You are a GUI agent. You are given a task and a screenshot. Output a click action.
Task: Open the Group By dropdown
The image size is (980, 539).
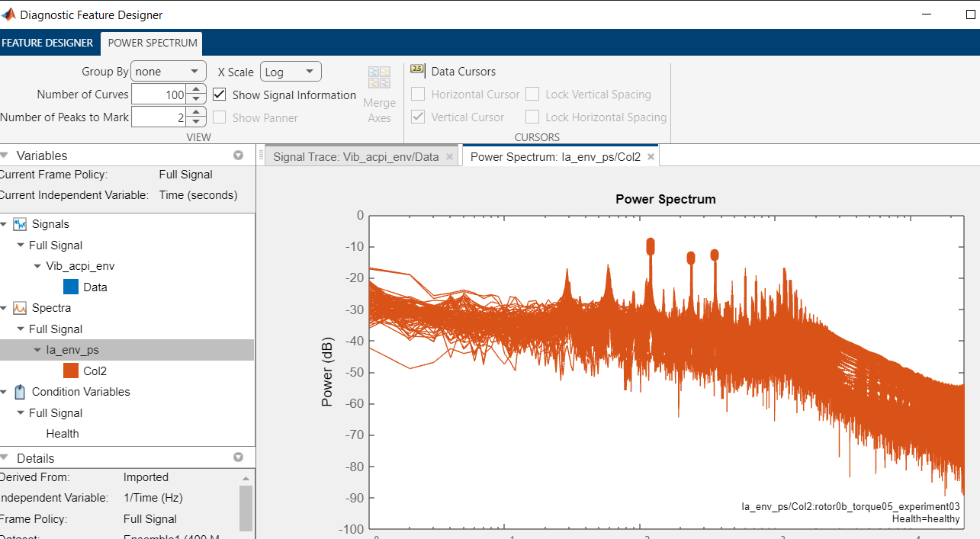coord(169,72)
